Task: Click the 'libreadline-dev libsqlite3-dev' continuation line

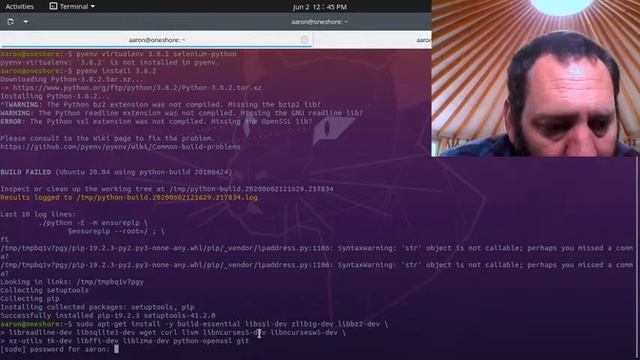Action: 173,333
